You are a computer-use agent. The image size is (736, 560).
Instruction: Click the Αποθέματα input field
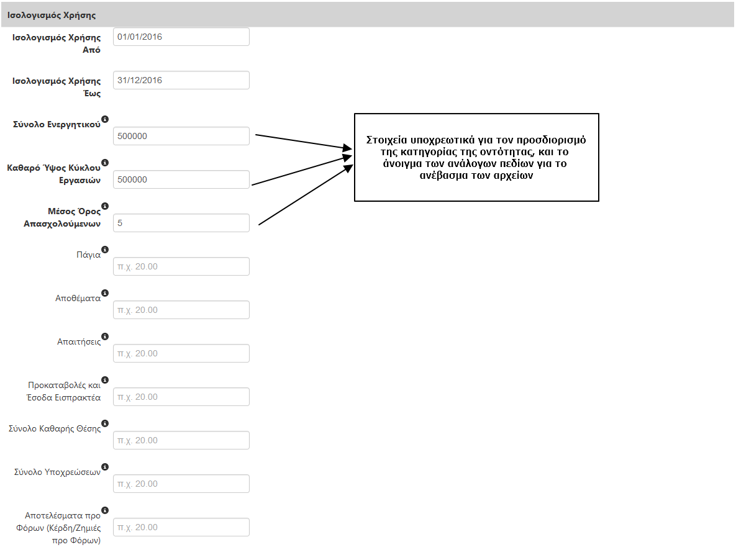pos(181,310)
